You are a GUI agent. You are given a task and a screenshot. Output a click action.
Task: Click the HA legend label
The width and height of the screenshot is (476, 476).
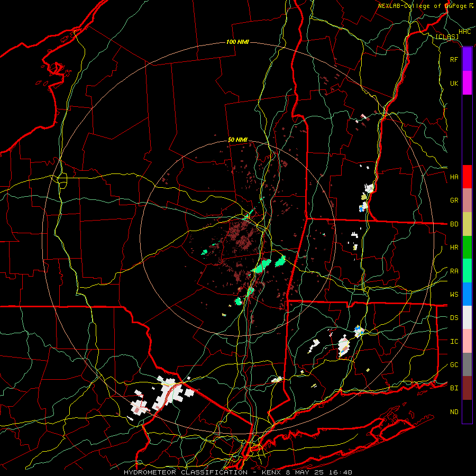coord(454,177)
